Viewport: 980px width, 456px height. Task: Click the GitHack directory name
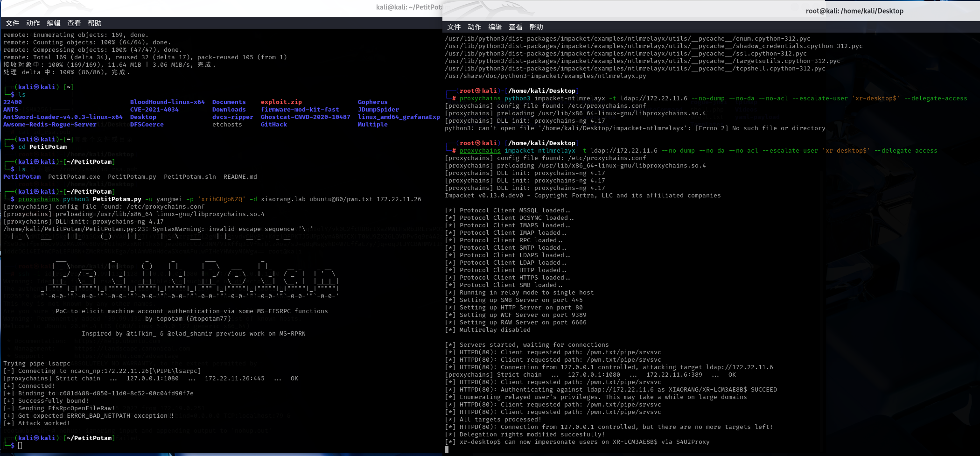(x=274, y=125)
